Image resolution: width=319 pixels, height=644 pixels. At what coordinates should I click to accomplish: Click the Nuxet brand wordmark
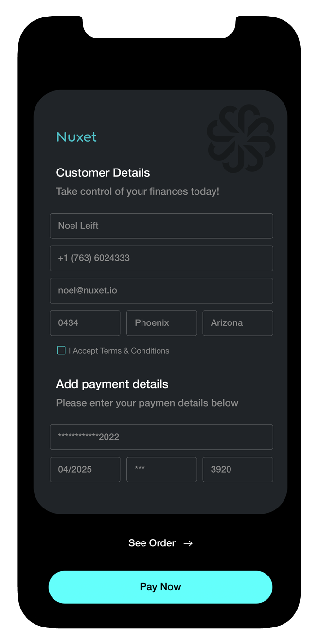click(76, 137)
